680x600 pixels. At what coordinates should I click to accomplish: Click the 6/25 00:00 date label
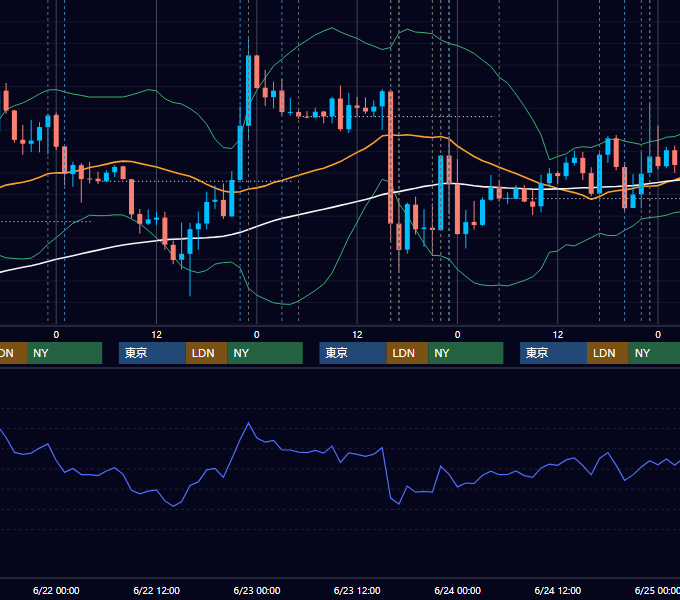[657, 590]
